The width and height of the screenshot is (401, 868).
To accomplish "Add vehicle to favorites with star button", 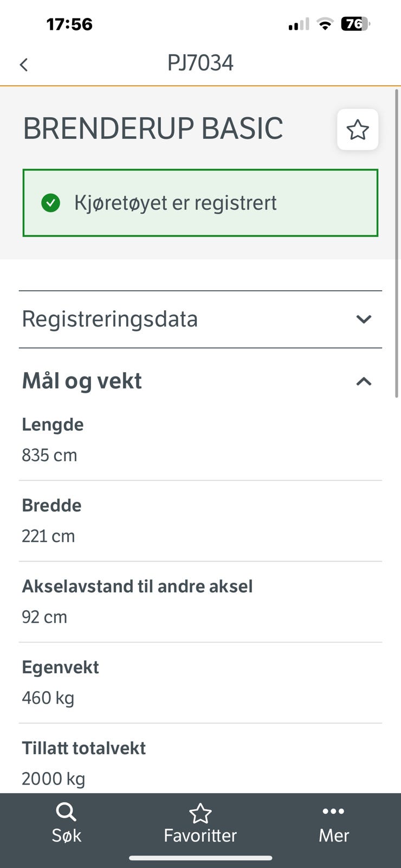I will tap(358, 130).
